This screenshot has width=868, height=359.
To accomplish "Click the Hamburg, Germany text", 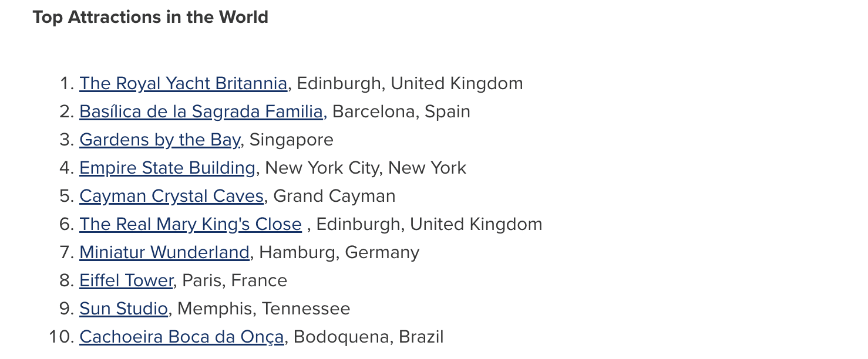I will (x=339, y=253).
